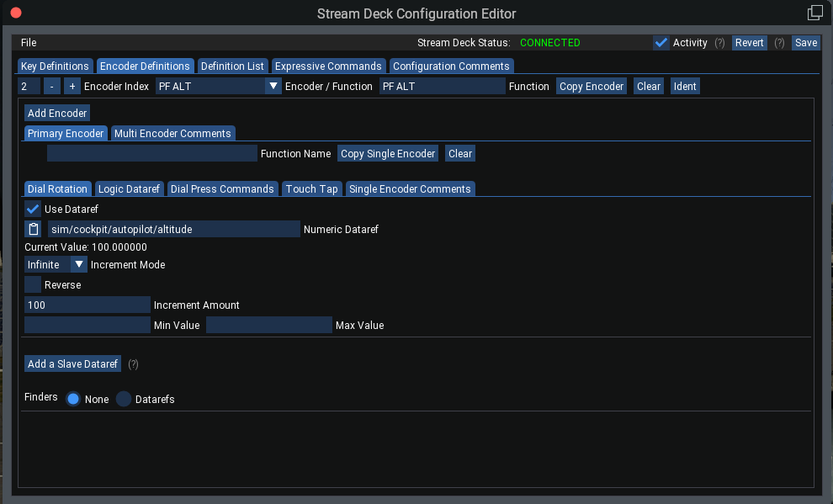Screen dimensions: 833x504
Task: Click the Max Value field
Action: (x=268, y=325)
